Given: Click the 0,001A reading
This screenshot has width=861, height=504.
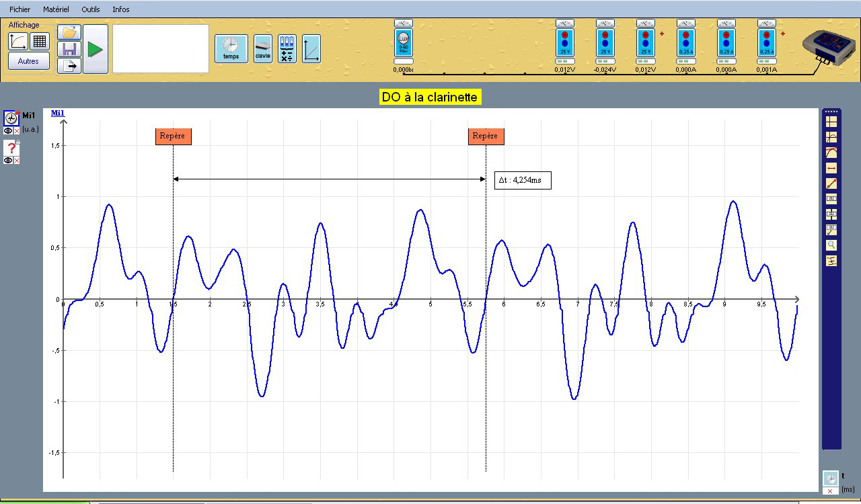Looking at the screenshot, I should 767,69.
